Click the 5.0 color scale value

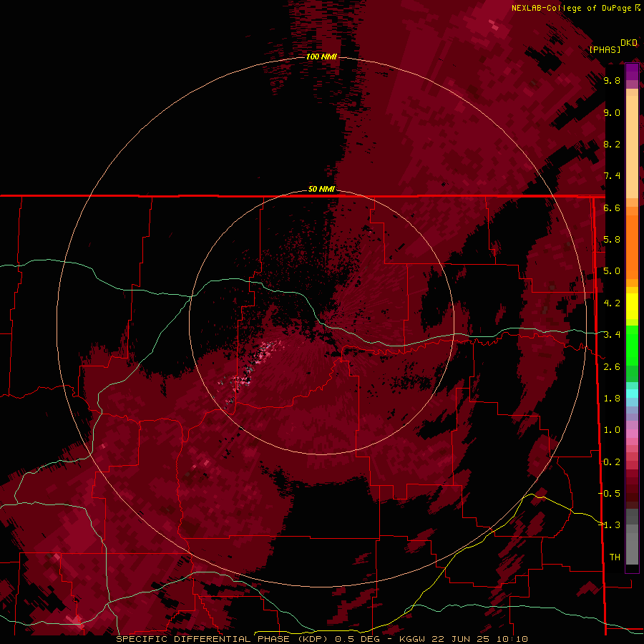(x=612, y=271)
